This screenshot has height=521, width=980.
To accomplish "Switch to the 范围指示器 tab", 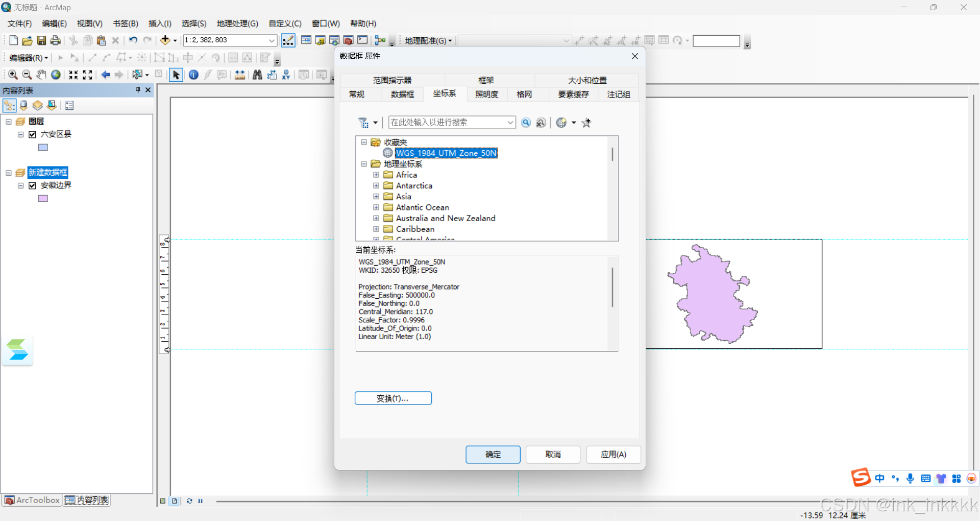I will [x=392, y=80].
